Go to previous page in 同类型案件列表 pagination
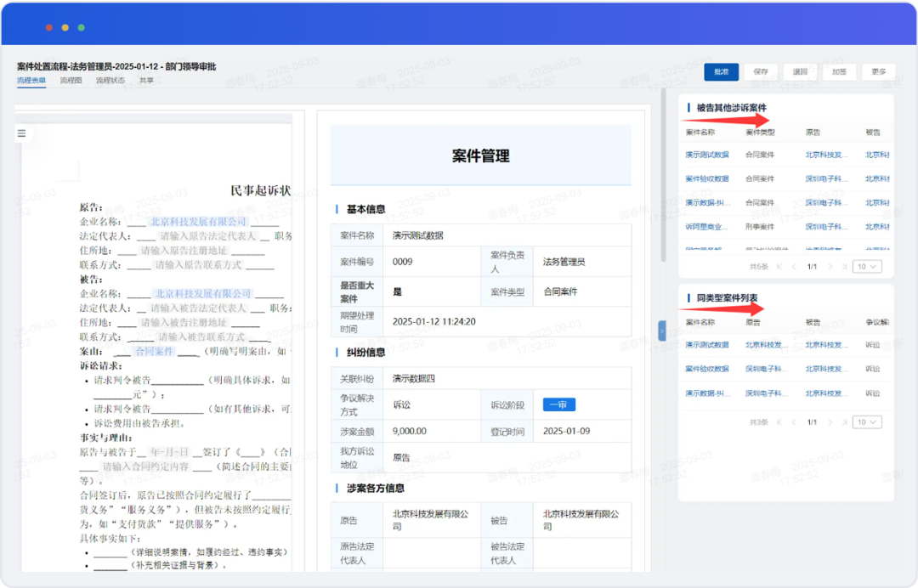The image size is (918, 588). (794, 421)
